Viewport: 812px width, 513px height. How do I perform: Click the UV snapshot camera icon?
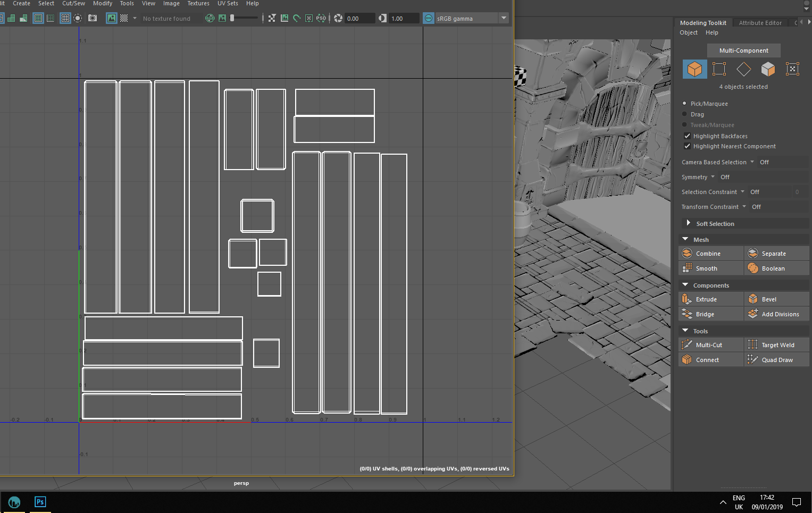tap(93, 18)
